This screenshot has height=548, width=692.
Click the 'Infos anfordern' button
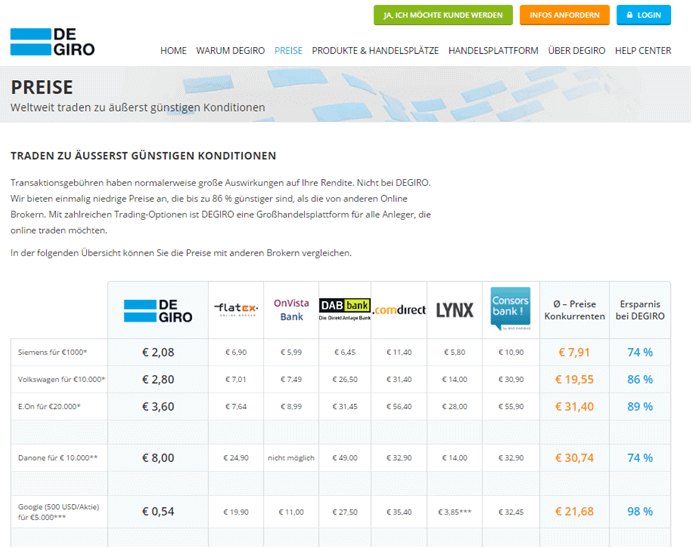(564, 15)
